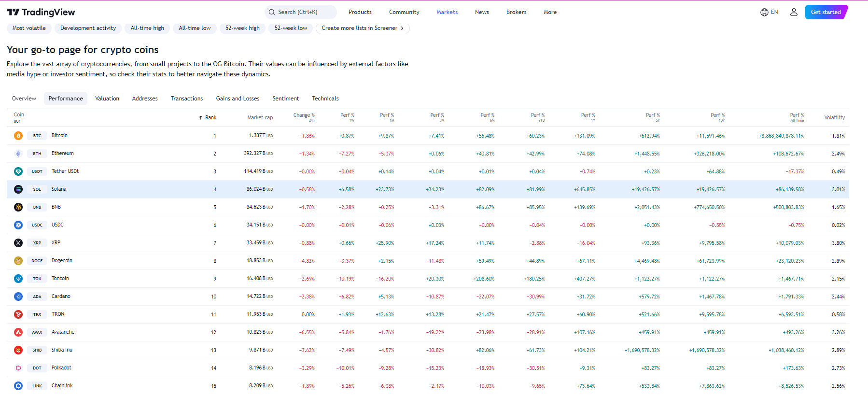Open the Chainlink coin name link

(x=62, y=386)
